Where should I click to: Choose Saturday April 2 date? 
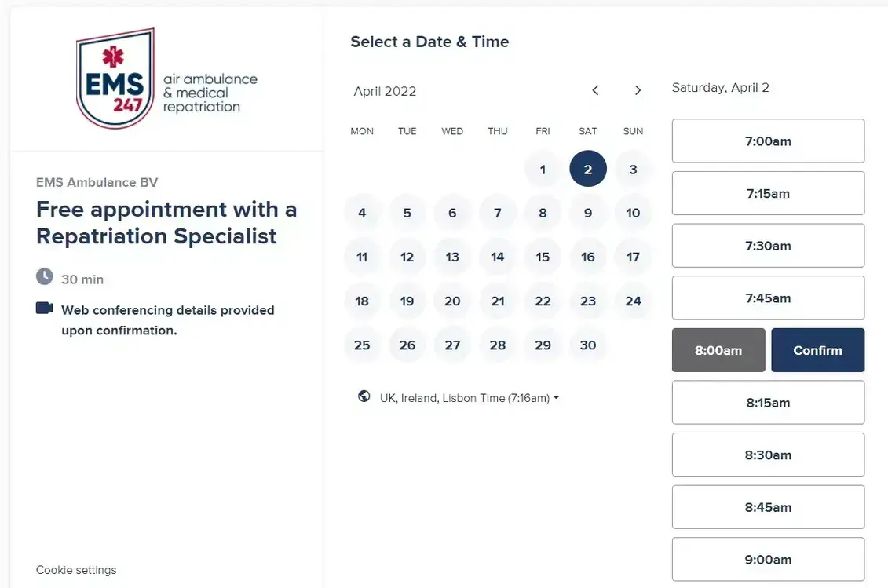point(588,169)
